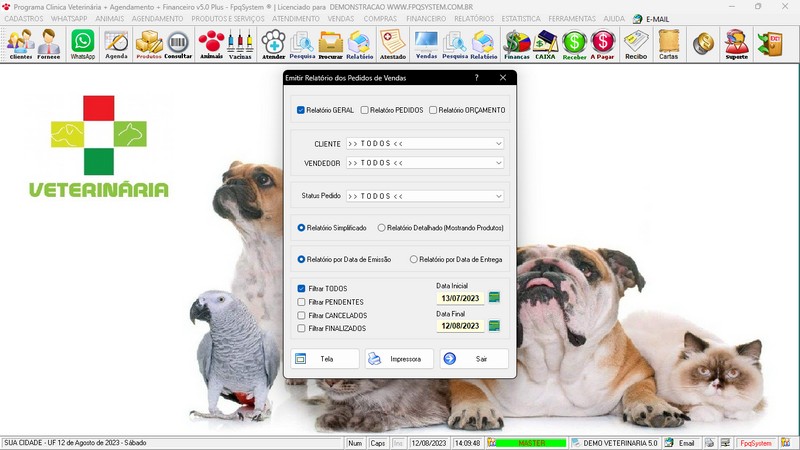Open the Vacinas syringes icon
This screenshot has height=450, width=800.
pos(240,44)
